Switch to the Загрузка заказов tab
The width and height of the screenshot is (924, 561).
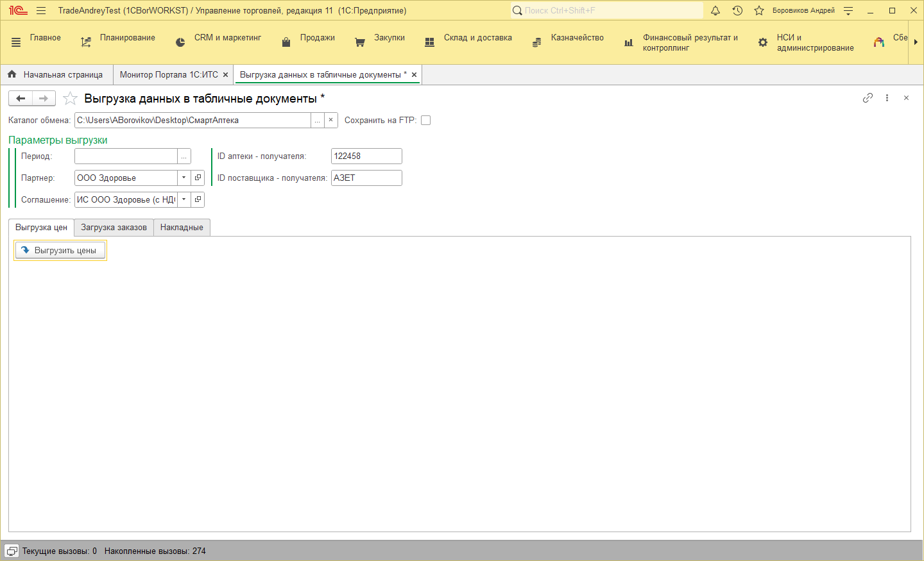pyautogui.click(x=114, y=228)
